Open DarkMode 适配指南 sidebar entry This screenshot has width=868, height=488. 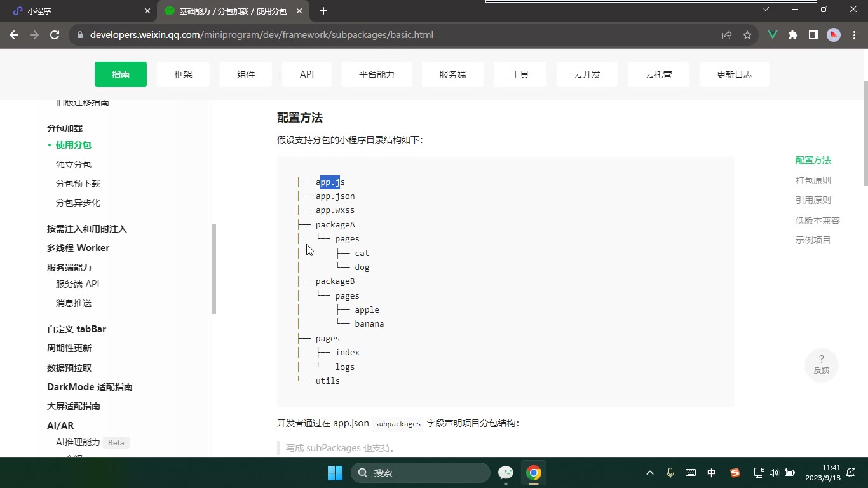tap(90, 387)
